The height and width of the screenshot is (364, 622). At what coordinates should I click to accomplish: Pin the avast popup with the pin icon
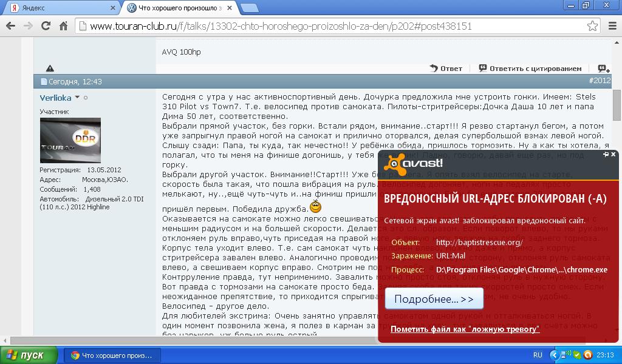606,155
